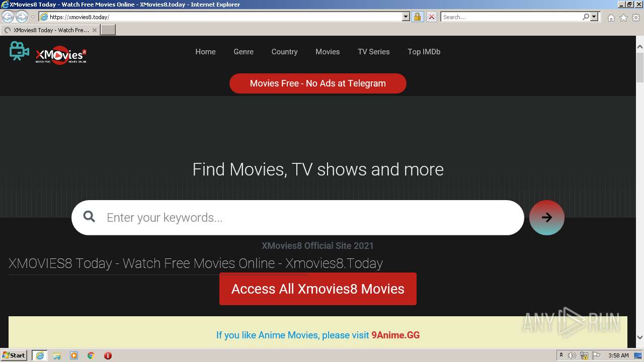Screen dimensions: 644x362
Task: Click the XMovies8 logo
Action: pyautogui.click(x=48, y=53)
